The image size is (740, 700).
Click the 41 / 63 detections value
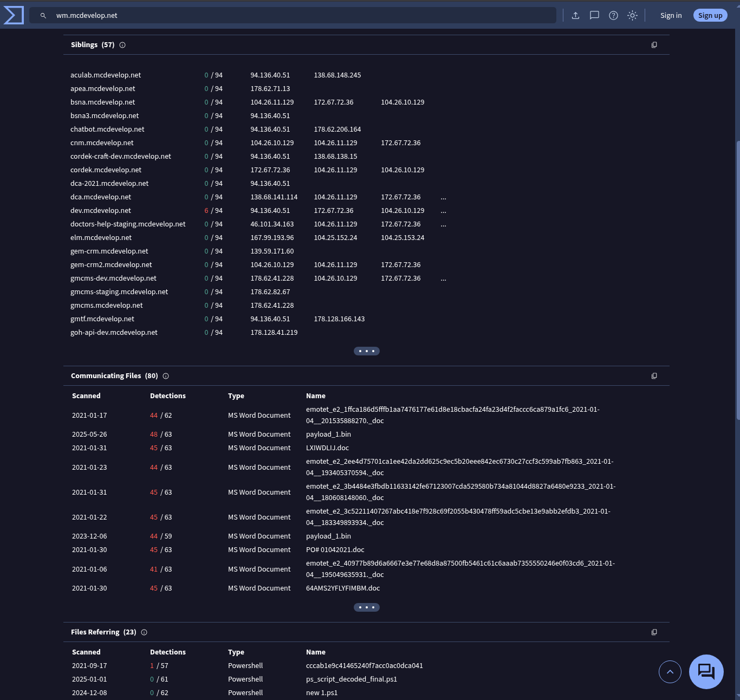point(161,569)
